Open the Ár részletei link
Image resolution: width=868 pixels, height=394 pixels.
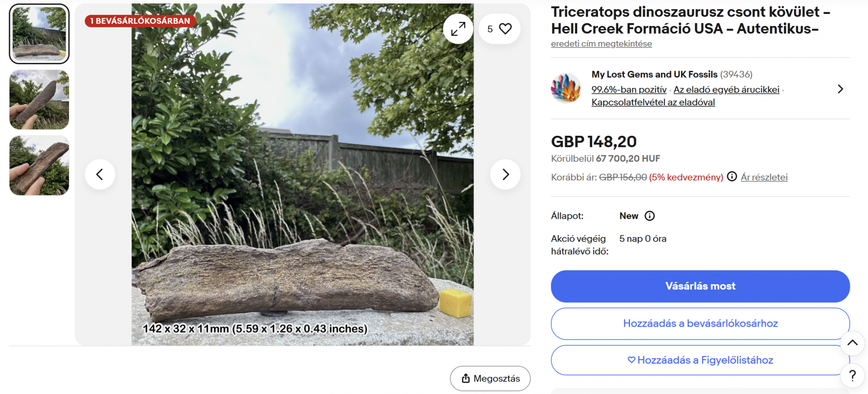pos(764,177)
